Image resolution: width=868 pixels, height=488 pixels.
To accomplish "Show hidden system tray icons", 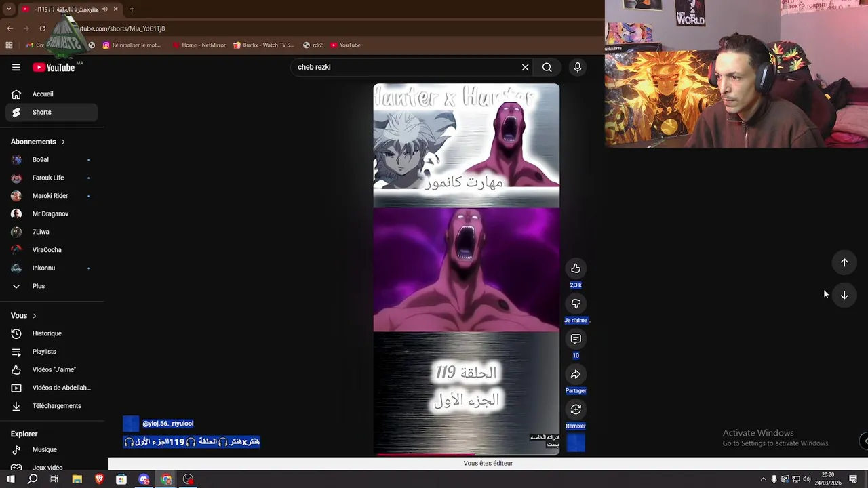I will pyautogui.click(x=763, y=479).
